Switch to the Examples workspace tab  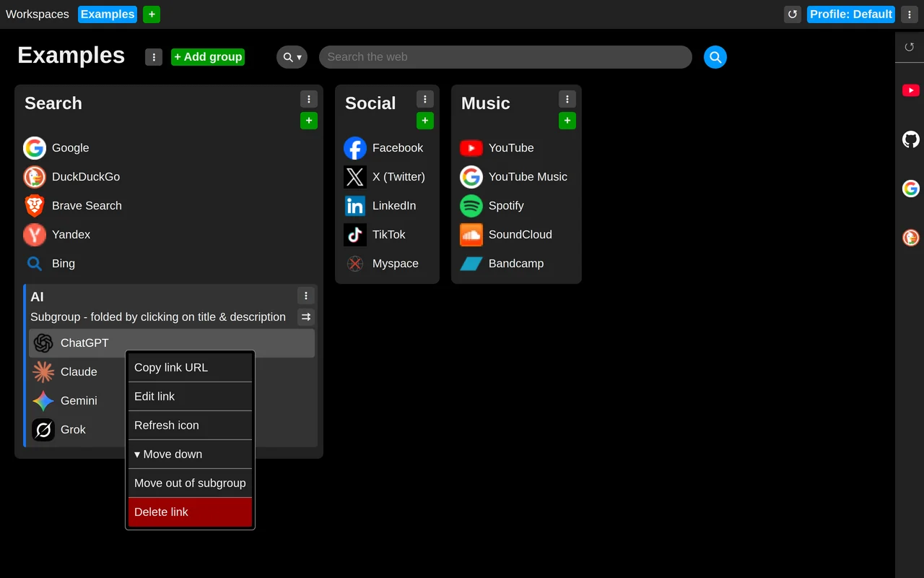[x=108, y=14]
